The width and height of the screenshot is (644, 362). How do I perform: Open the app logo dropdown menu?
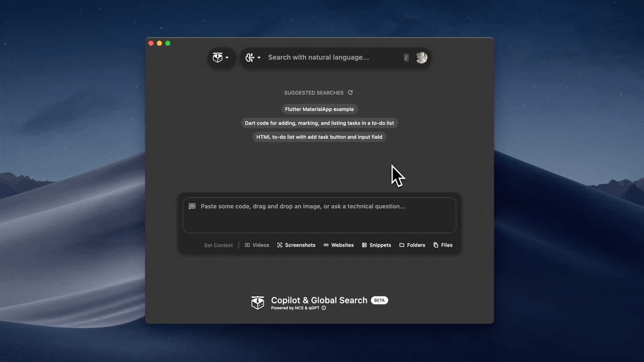(x=221, y=57)
